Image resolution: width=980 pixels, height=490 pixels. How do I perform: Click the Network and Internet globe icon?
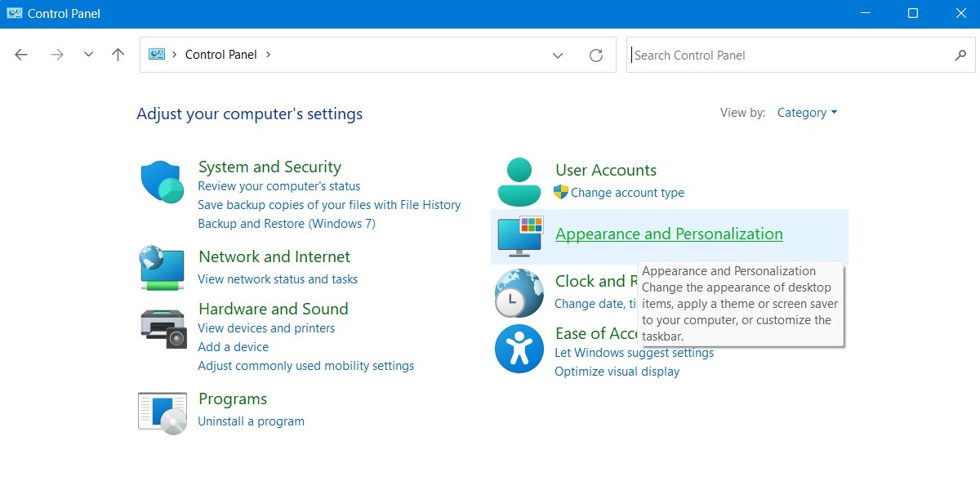162,268
